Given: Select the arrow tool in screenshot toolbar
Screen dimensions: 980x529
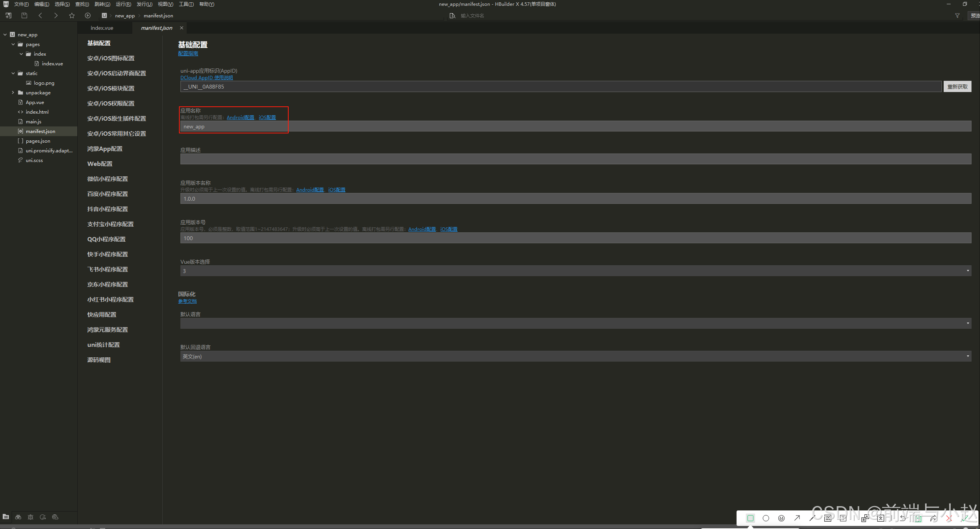Looking at the screenshot, I should pos(797,518).
